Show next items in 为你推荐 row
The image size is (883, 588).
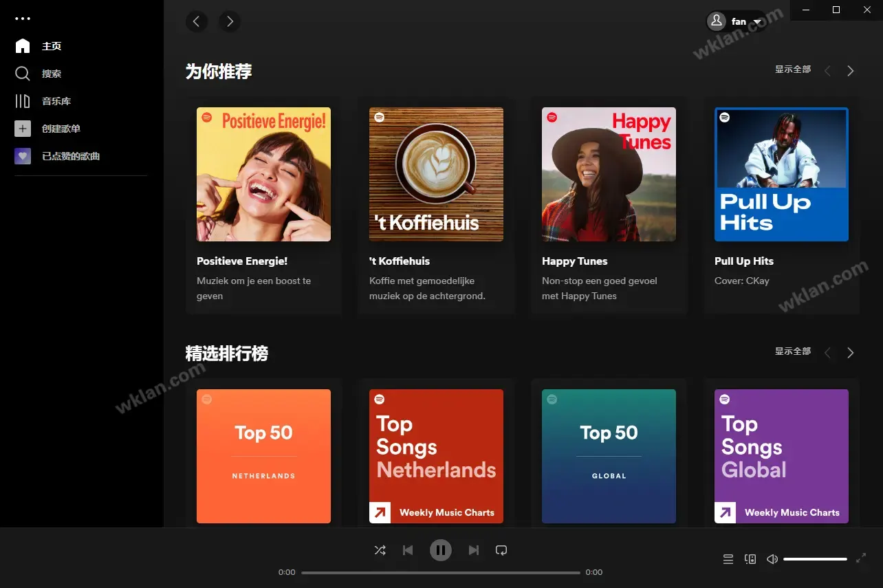coord(851,71)
